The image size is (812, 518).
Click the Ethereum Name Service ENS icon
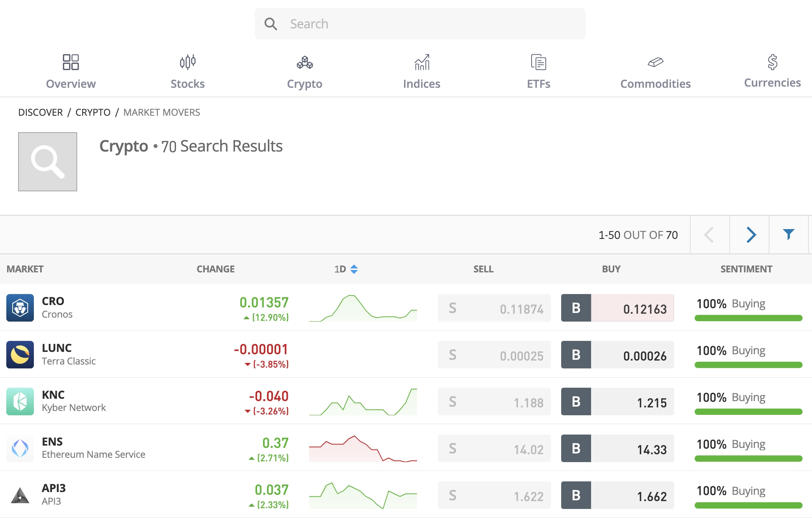(20, 448)
